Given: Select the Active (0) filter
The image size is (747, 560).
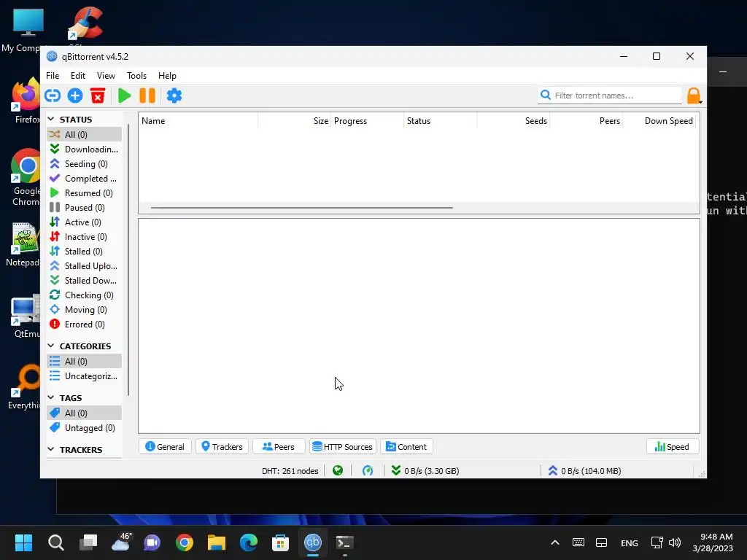Looking at the screenshot, I should [x=85, y=222].
